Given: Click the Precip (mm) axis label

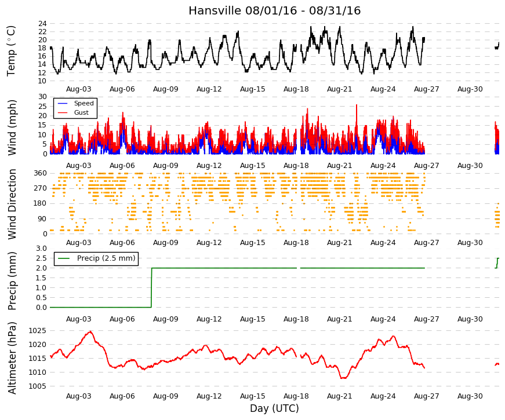Looking at the screenshot, I should (12, 281).
